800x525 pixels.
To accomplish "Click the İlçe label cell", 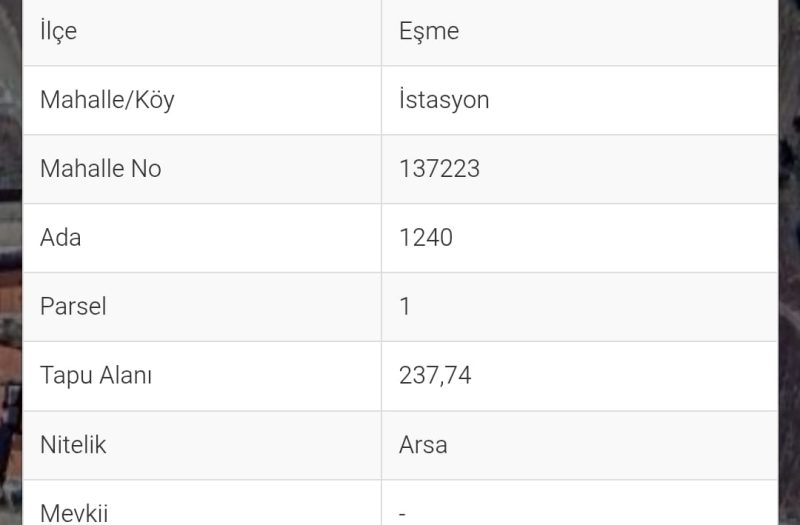I will [x=58, y=31].
